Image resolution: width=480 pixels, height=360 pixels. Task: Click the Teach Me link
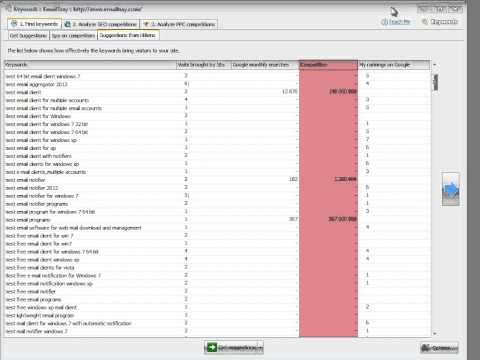[x=399, y=22]
